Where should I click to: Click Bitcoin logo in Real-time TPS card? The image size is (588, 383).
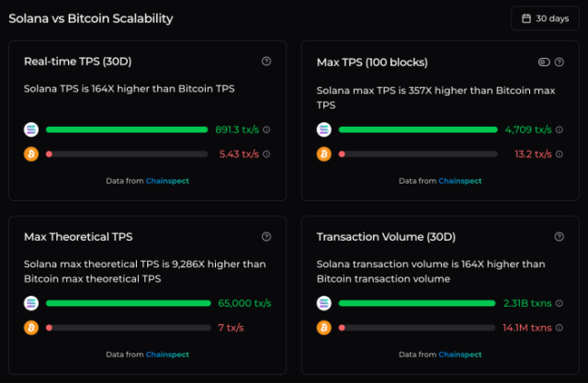coord(31,154)
